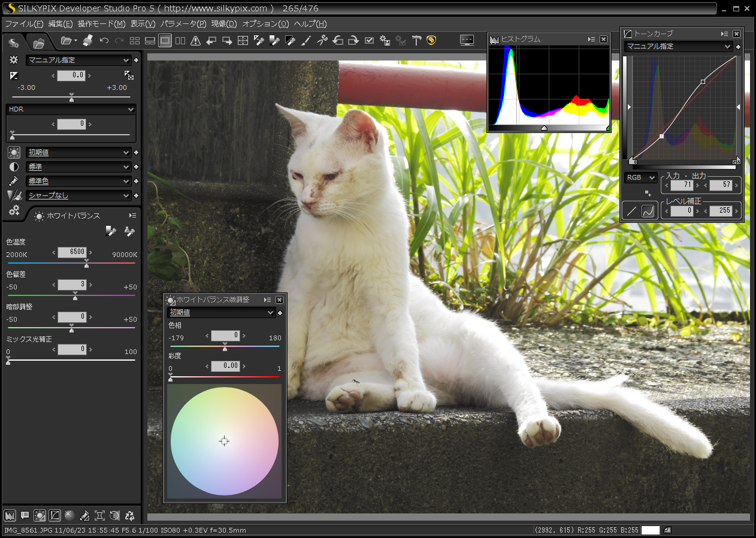Advance to the next image with forward arrow

coord(226,41)
